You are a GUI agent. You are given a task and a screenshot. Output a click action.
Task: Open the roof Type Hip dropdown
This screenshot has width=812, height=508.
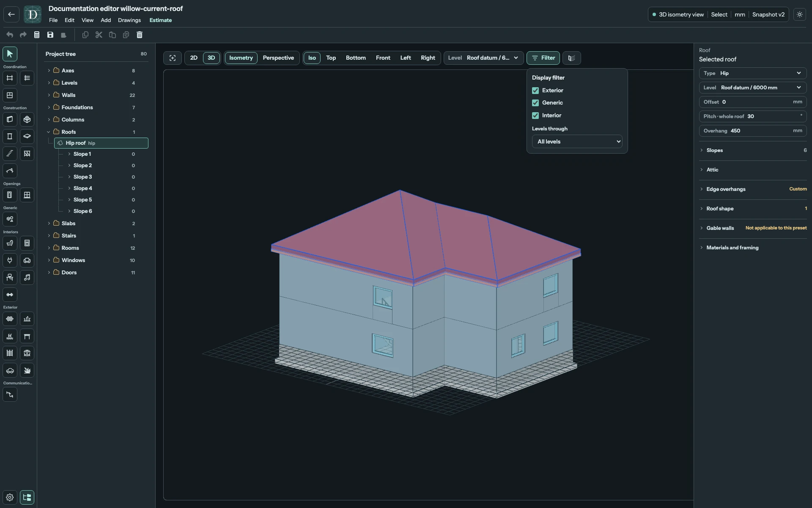pos(752,73)
